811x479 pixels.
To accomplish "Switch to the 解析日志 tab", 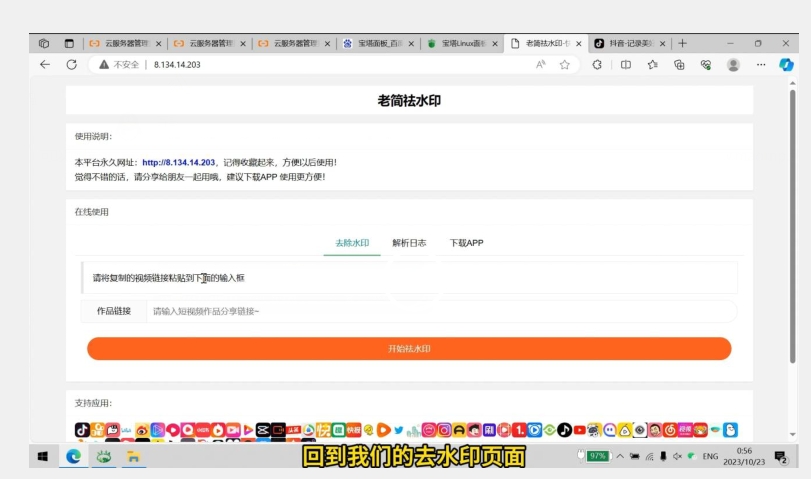I will pyautogui.click(x=409, y=243).
